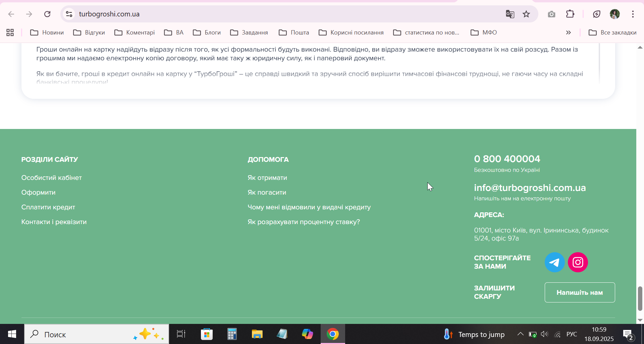Click the Як погасити help link

tap(267, 193)
